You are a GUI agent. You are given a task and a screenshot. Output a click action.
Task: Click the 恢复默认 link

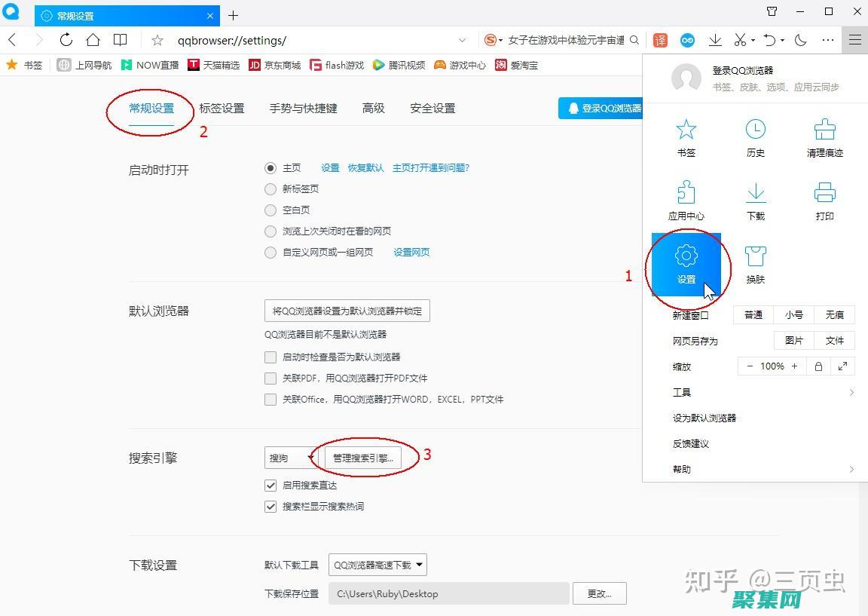[365, 168]
